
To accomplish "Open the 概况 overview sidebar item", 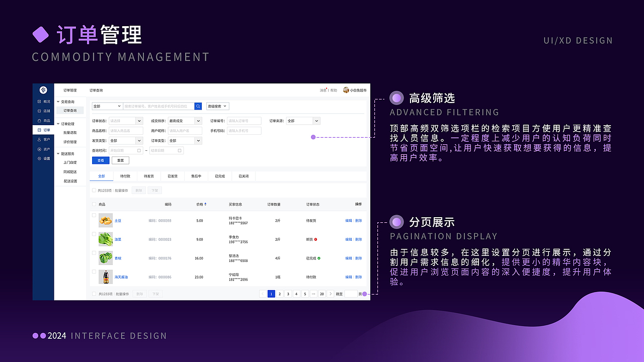I will [43, 102].
